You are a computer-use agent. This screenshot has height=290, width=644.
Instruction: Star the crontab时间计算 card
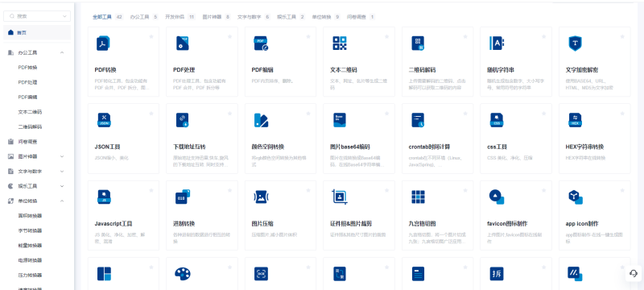click(465, 114)
